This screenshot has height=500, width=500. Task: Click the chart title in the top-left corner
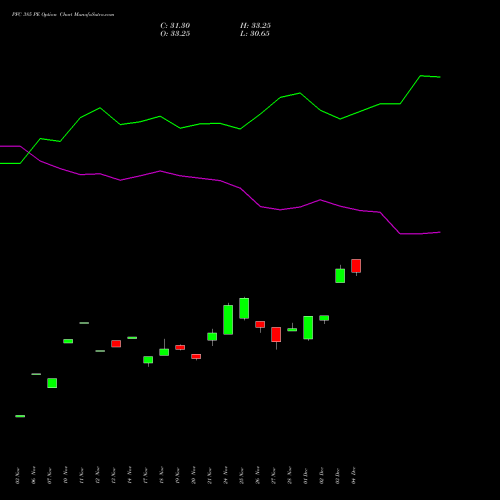coord(63,15)
